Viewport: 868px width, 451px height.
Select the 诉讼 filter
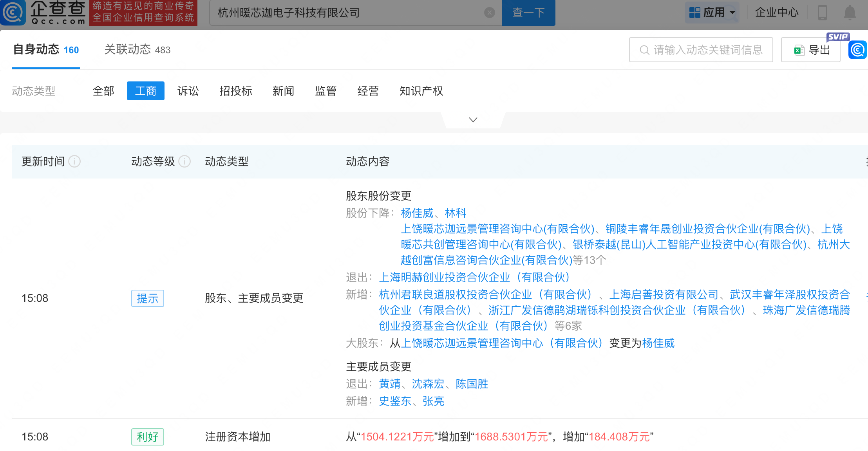(x=188, y=91)
